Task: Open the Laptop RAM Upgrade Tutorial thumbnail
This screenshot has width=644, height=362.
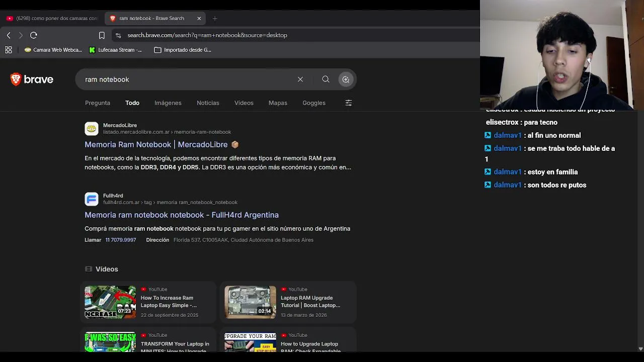Action: point(250,302)
